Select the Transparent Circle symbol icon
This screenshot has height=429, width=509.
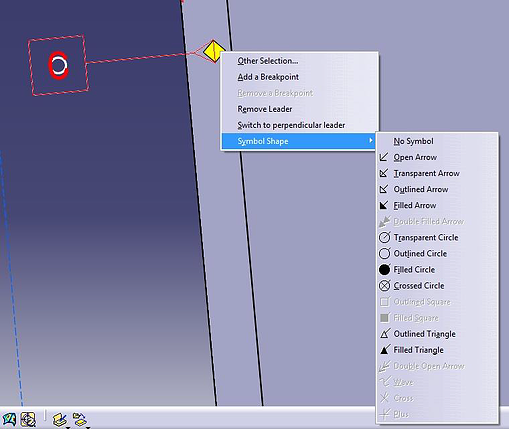(384, 237)
